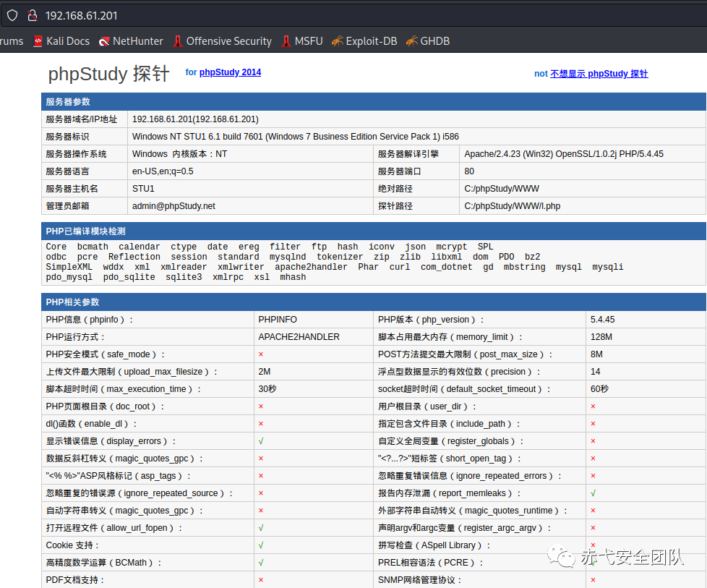Image resolution: width=707 pixels, height=588 pixels.
Task: Click the mbstring module name
Action: (x=524, y=267)
